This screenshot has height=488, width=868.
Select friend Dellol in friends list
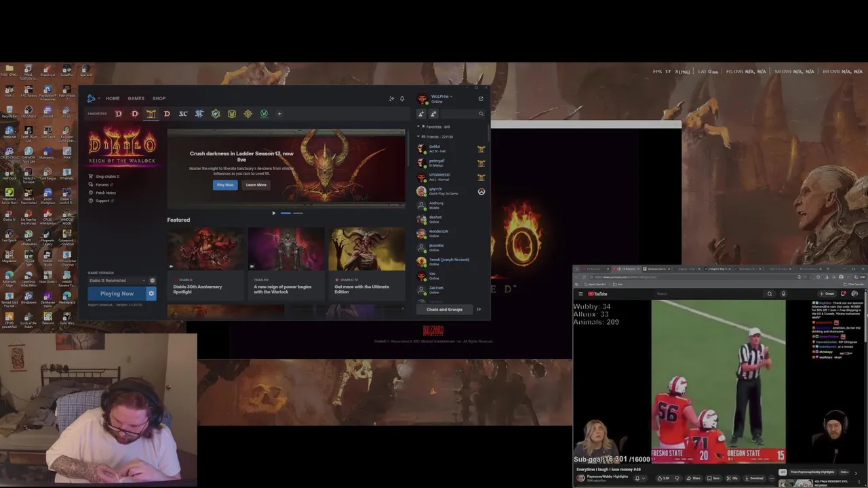(452, 148)
